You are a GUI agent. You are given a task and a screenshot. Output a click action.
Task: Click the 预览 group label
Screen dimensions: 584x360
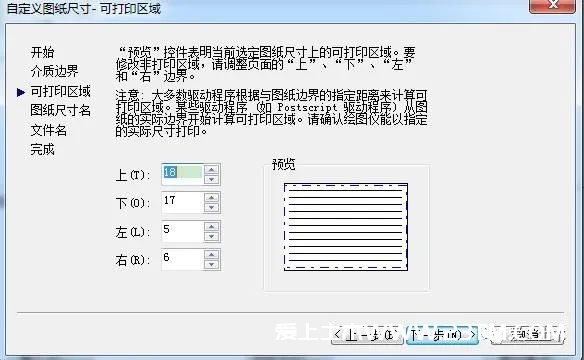(284, 164)
